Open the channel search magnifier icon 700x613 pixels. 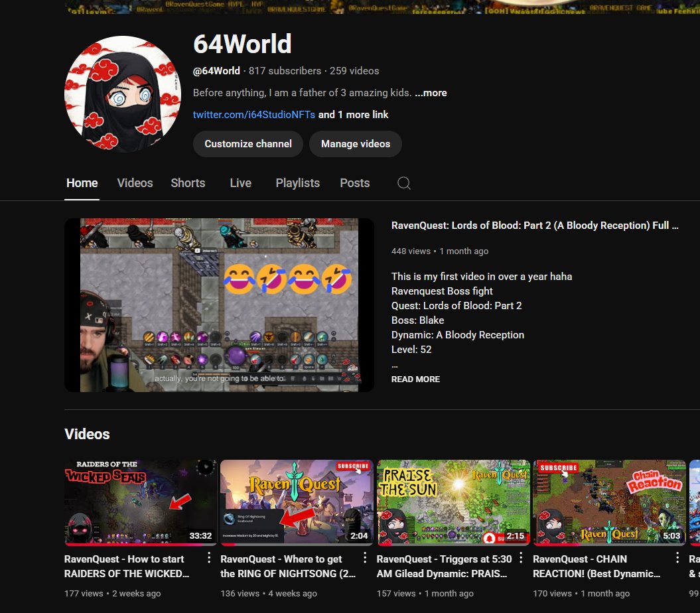pyautogui.click(x=404, y=183)
